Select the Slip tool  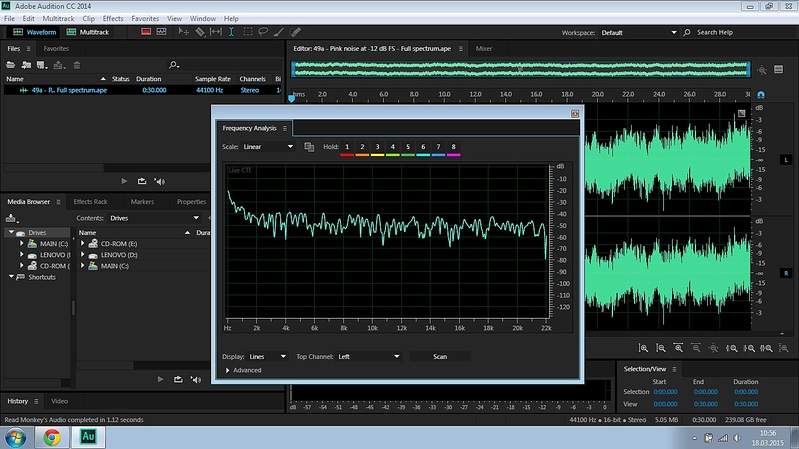[x=216, y=32]
